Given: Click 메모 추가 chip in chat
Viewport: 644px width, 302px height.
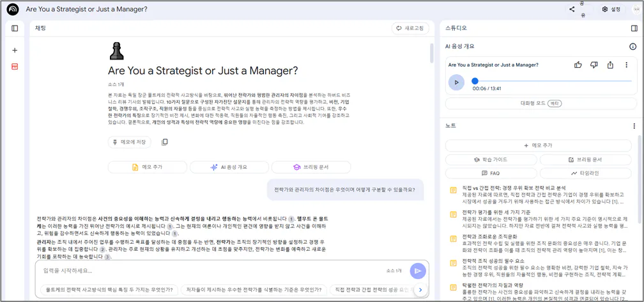Looking at the screenshot, I should [x=148, y=167].
